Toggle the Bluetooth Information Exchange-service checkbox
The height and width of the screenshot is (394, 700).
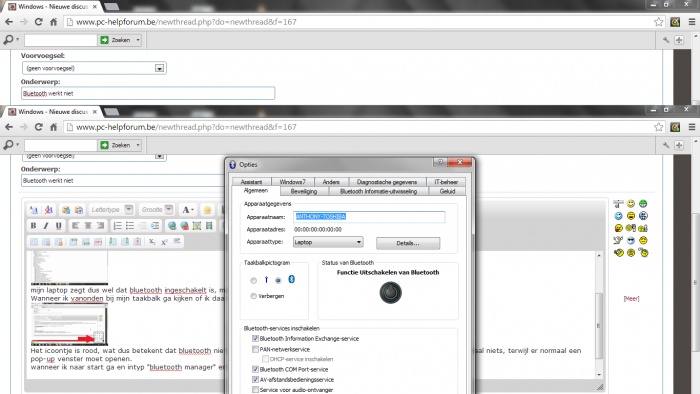point(255,339)
